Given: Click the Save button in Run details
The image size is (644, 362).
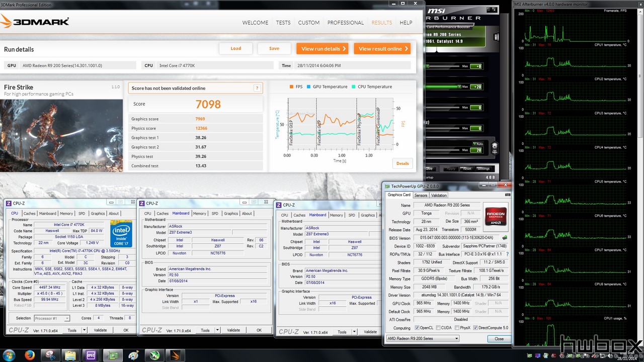Looking at the screenshot, I should coord(274,49).
